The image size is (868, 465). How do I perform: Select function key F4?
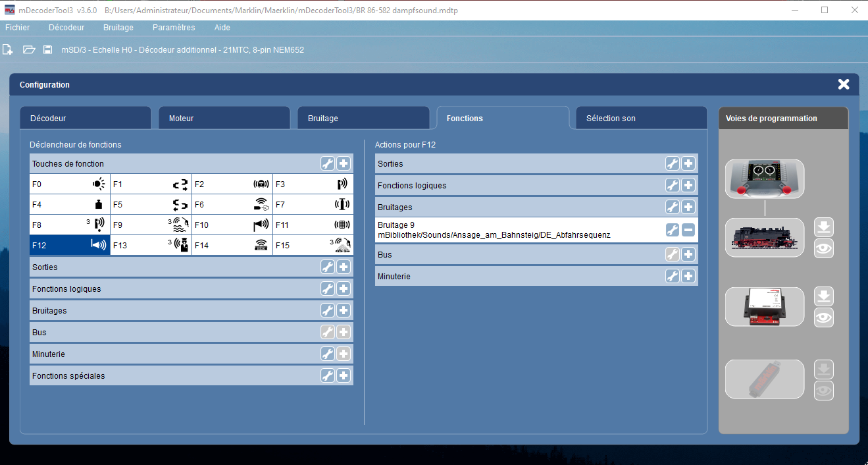click(x=70, y=205)
